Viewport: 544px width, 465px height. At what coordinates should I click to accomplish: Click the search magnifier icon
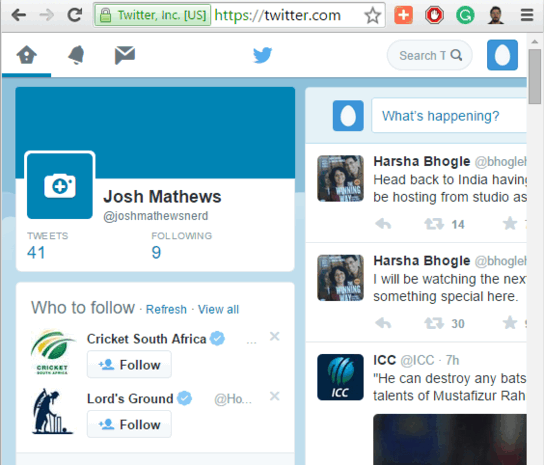click(x=456, y=55)
